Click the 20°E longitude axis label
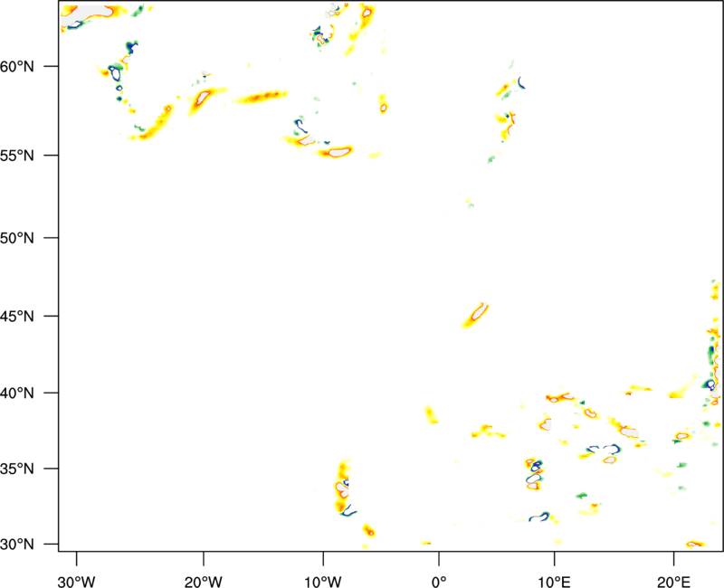The image size is (724, 588). pyautogui.click(x=673, y=582)
